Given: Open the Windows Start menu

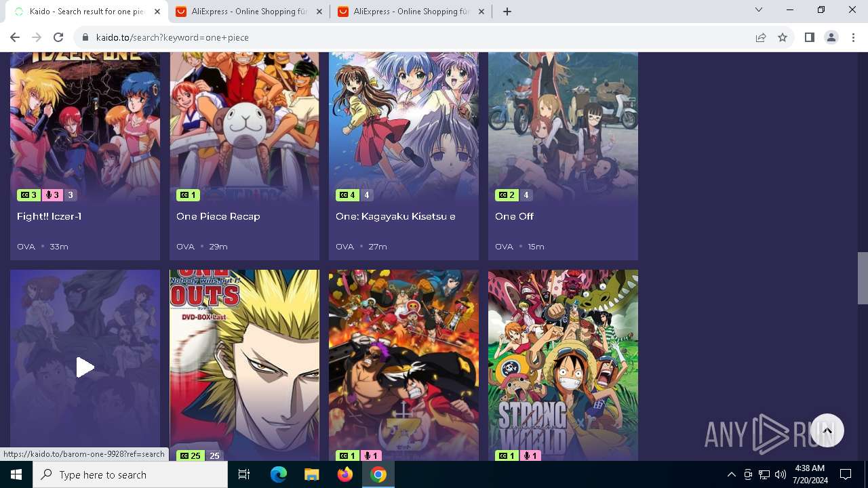Looking at the screenshot, I should (16, 474).
